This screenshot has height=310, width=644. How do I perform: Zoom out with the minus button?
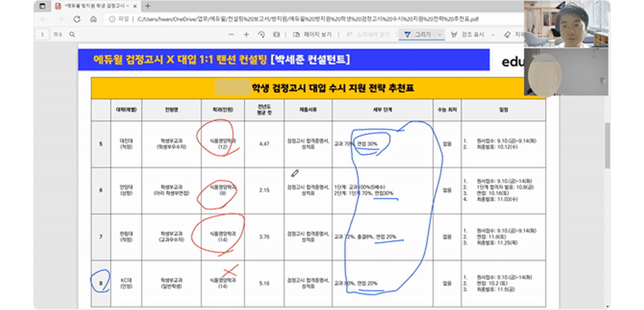click(231, 34)
